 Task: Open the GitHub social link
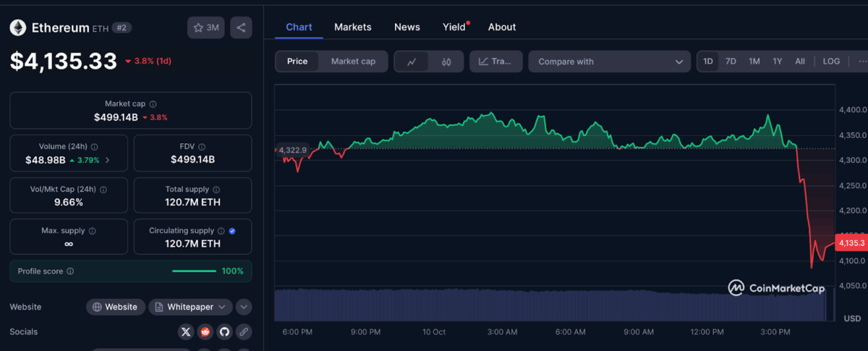click(224, 331)
